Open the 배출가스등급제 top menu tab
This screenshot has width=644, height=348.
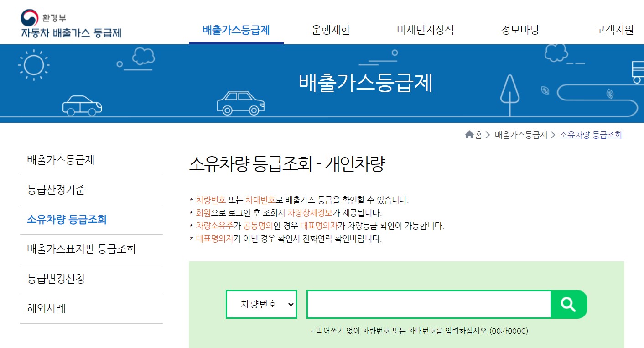[x=236, y=30]
